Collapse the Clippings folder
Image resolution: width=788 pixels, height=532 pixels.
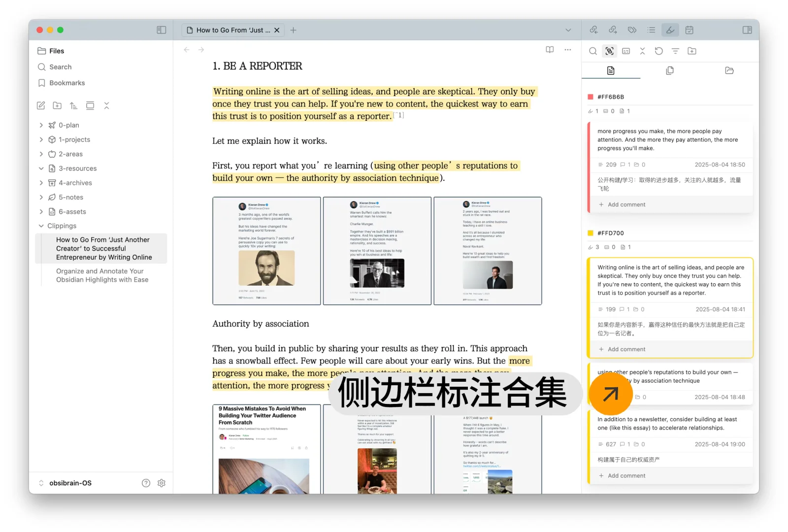pos(41,226)
